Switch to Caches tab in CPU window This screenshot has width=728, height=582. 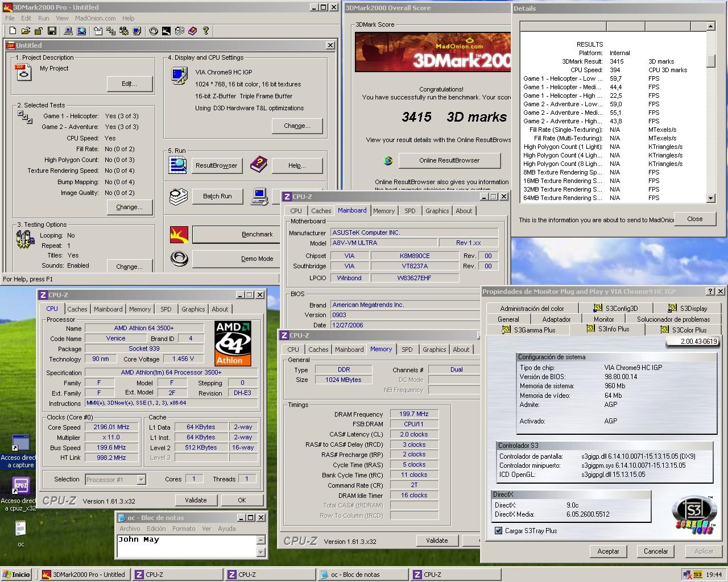point(77,309)
